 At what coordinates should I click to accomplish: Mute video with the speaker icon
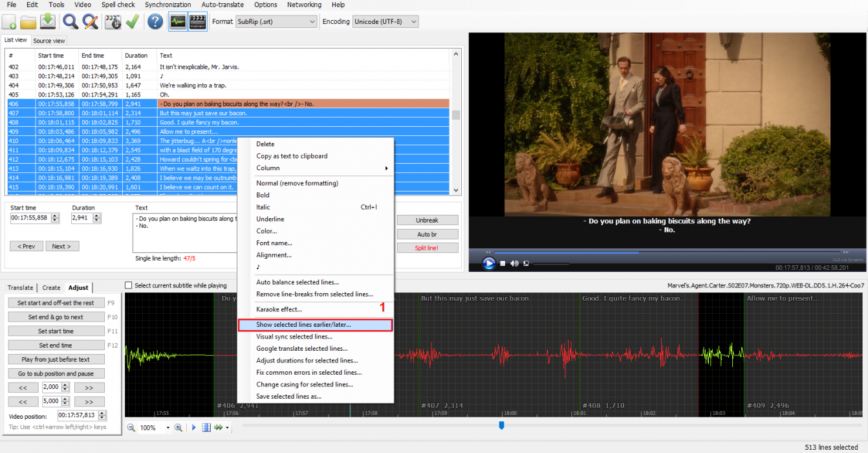click(514, 263)
